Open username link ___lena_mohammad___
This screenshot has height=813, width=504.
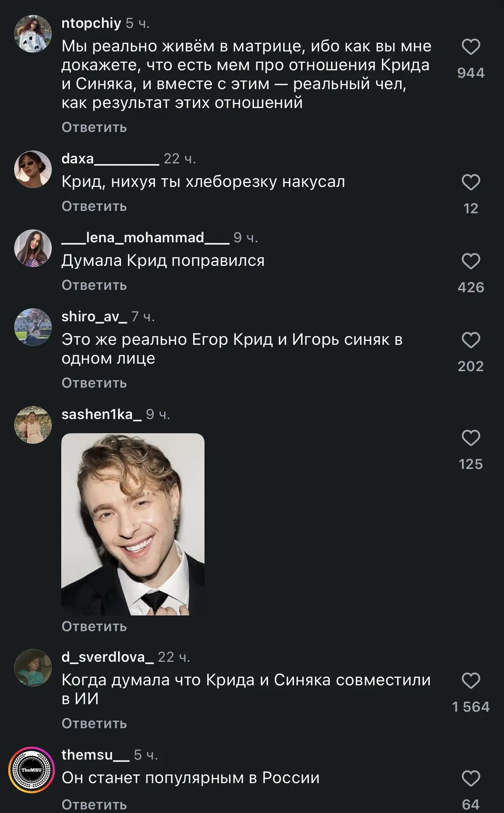(x=145, y=238)
